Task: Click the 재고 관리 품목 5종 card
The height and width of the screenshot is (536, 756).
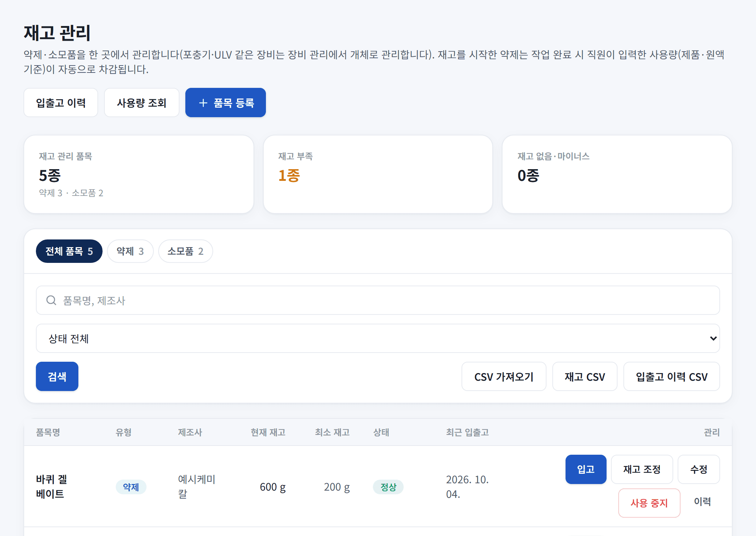Action: pyautogui.click(x=139, y=174)
